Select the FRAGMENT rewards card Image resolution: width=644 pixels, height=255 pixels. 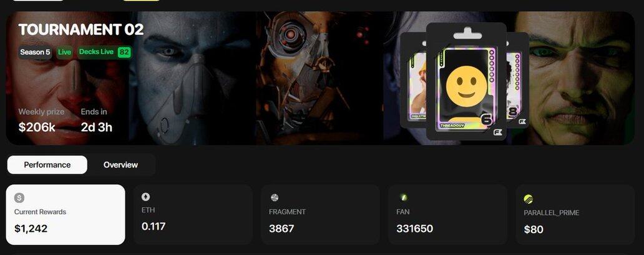point(320,215)
